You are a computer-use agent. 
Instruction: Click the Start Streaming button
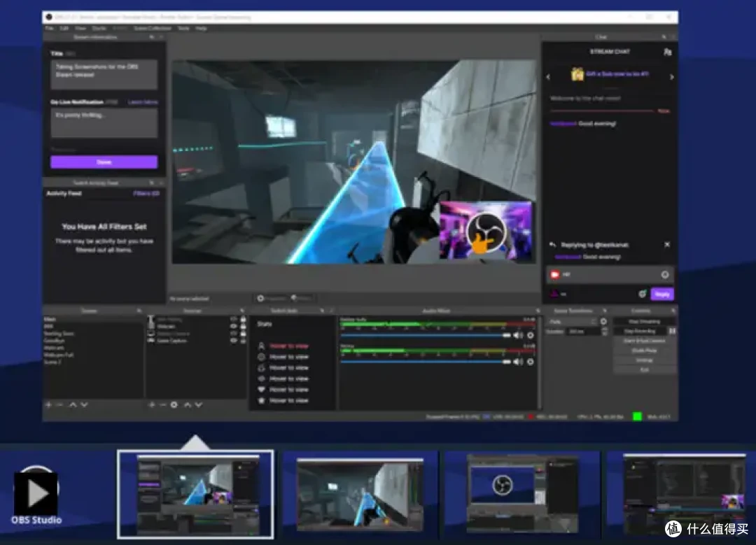(644, 321)
